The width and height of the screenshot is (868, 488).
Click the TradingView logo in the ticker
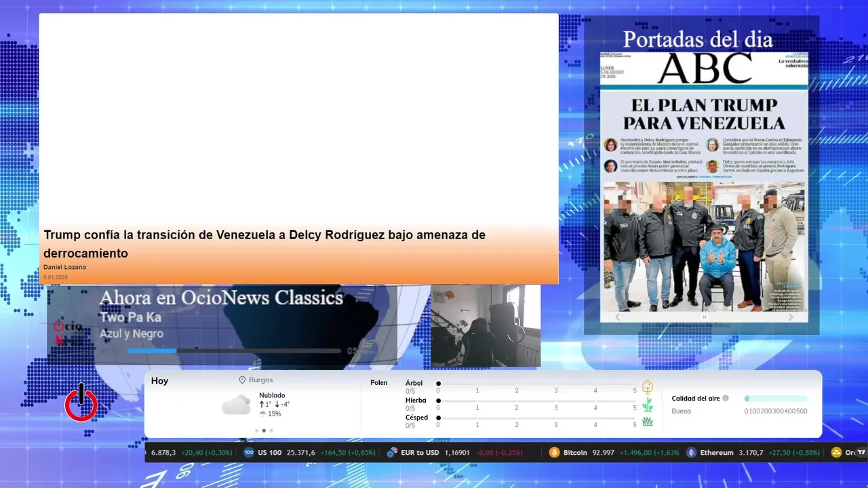coord(861,452)
